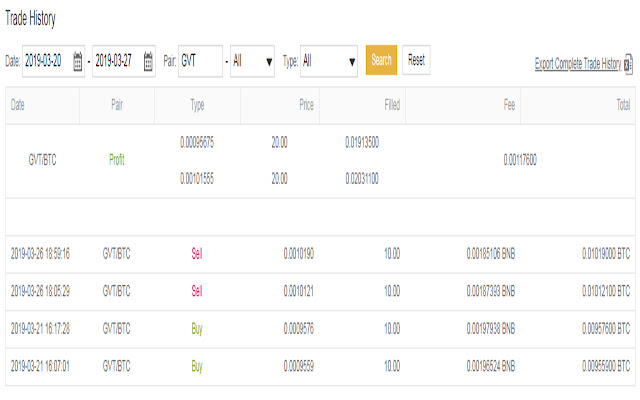Click the profit total 0.00117600
640x400 pixels.
pos(520,160)
